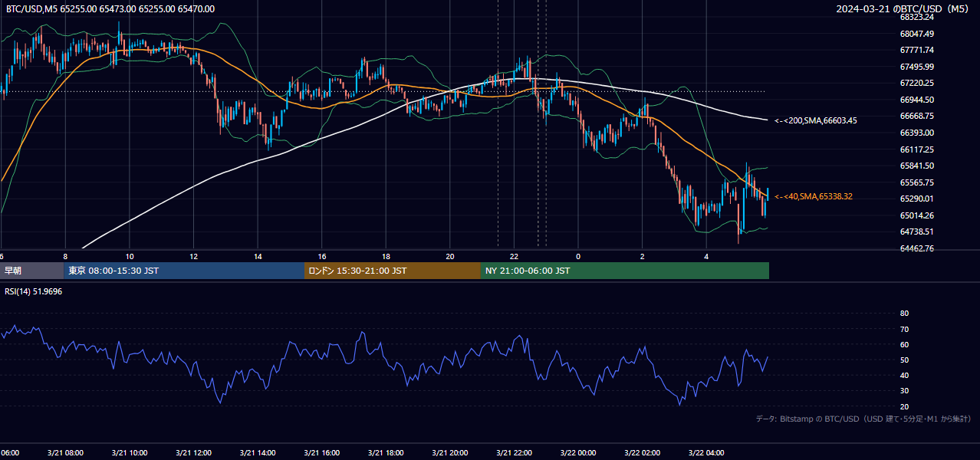
Task: Pick the 67220.25 price axis label
Action: 917,83
